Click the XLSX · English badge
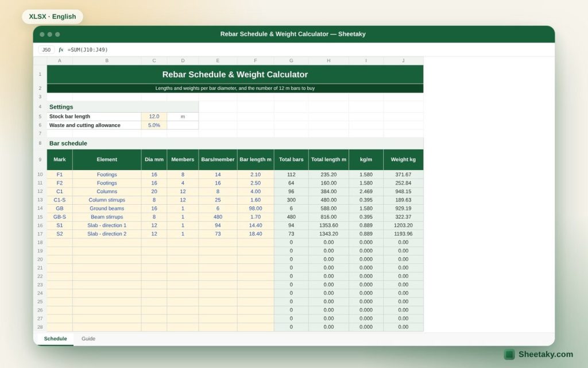Screen dimensions: 588x368 coord(52,17)
